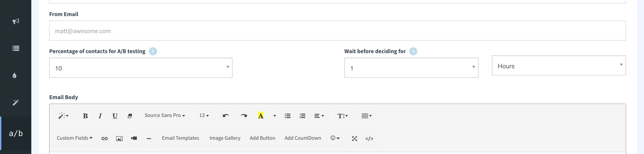Toggle underline text formatting

click(115, 116)
